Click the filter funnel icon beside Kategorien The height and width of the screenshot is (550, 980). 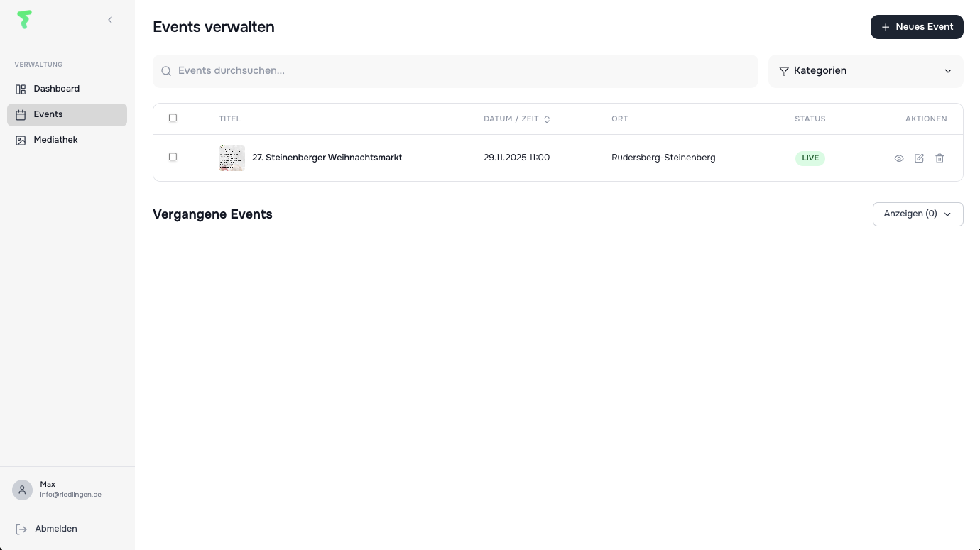point(784,71)
